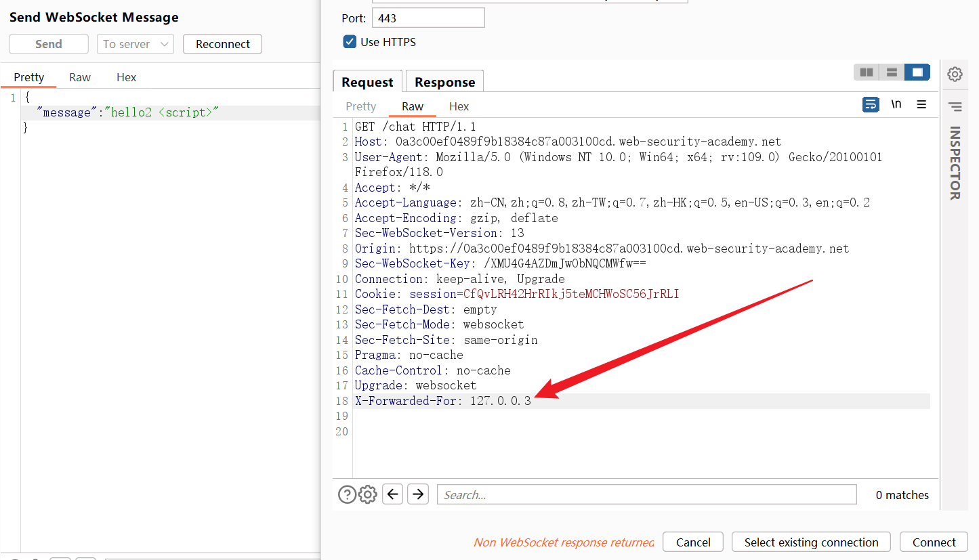Expand the Inspector side panel
979x560 pixels.
955,163
